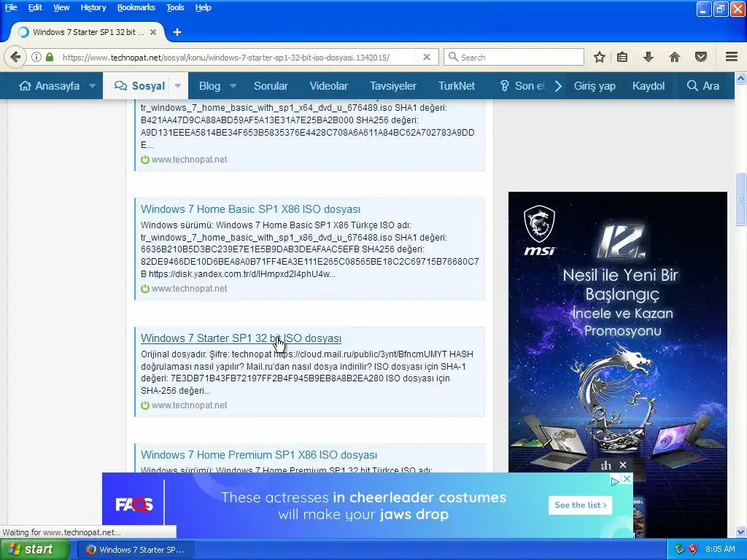The height and width of the screenshot is (560, 747).
Task: Click the Blog navigation link
Action: [x=209, y=86]
